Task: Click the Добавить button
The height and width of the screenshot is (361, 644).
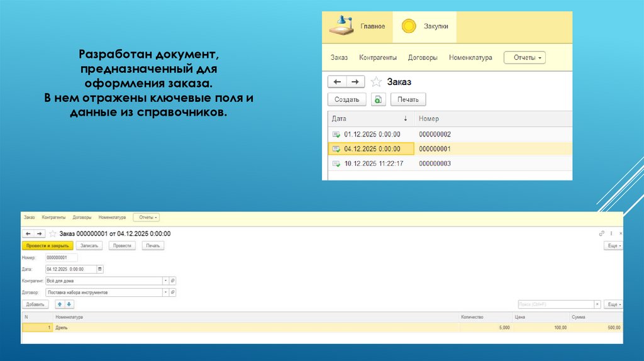Action: click(x=35, y=304)
